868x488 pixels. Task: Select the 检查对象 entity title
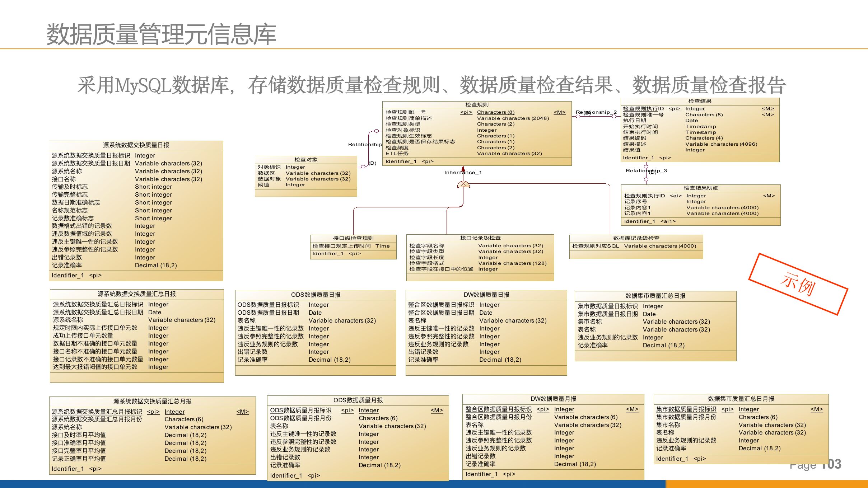pos(306,160)
